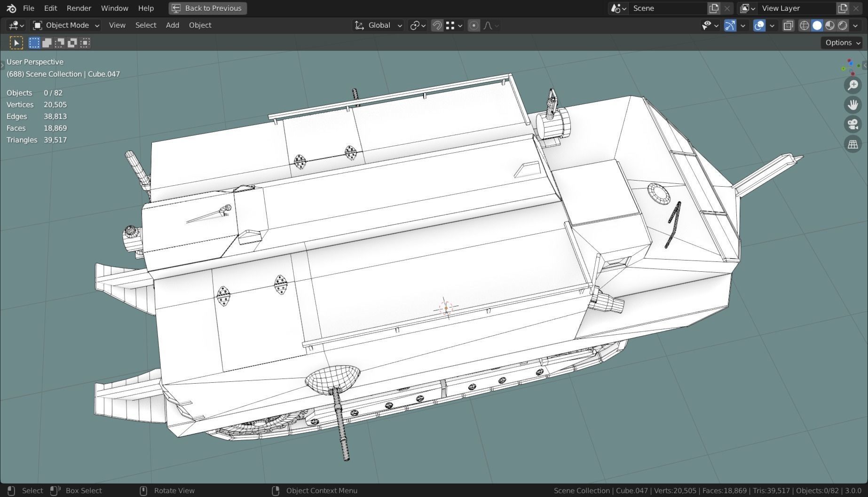The height and width of the screenshot is (497, 868).
Task: Open the snapping options dropdown
Action: (x=455, y=25)
